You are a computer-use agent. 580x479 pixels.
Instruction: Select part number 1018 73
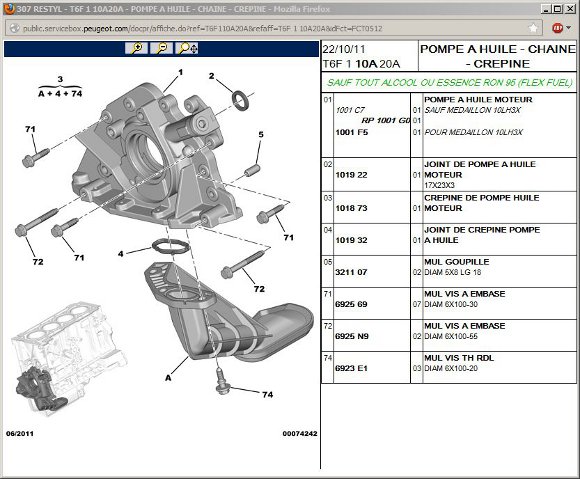[x=351, y=208]
